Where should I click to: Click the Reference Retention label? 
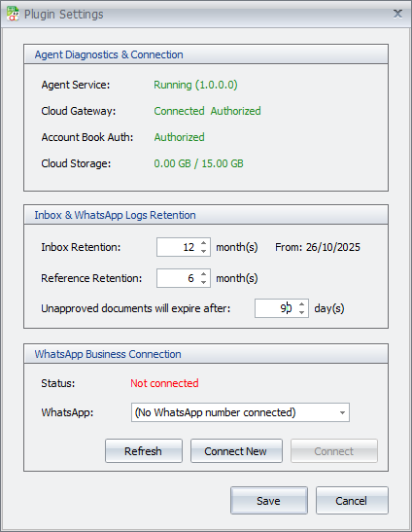click(x=91, y=278)
